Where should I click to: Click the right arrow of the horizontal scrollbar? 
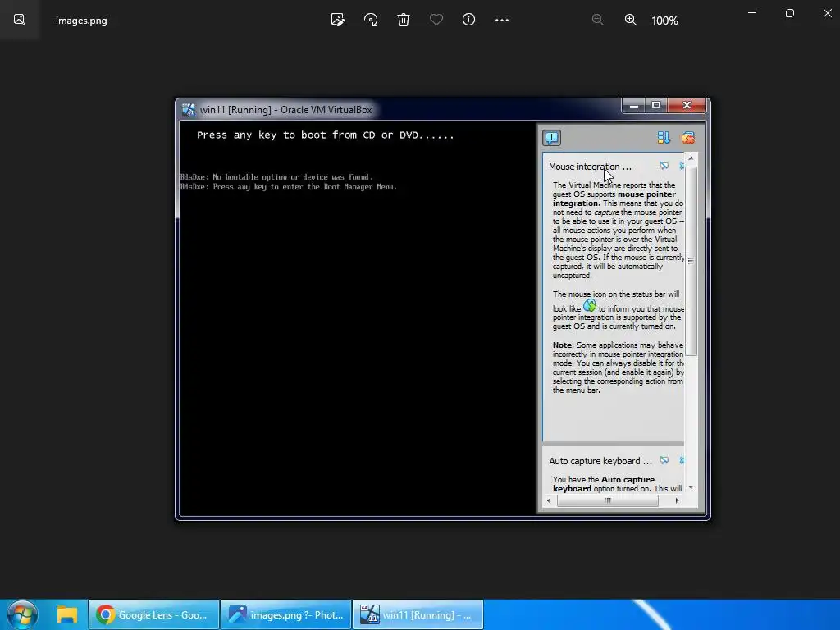point(677,501)
